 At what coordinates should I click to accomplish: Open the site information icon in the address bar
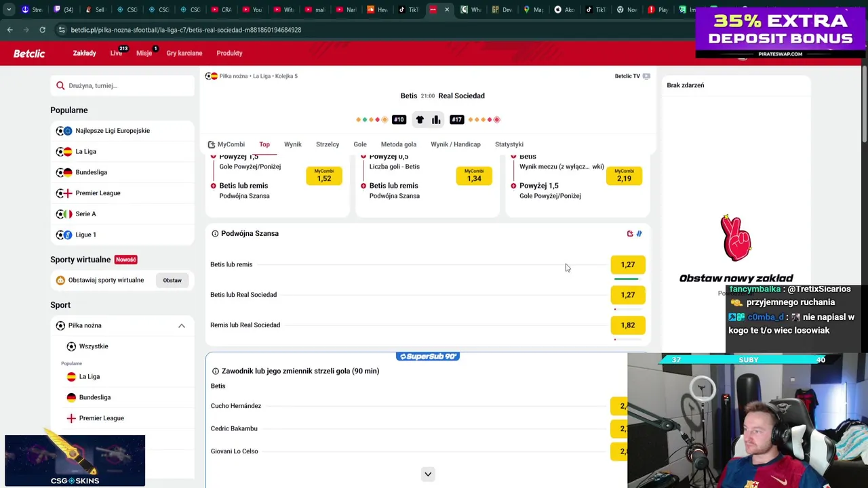62,30
